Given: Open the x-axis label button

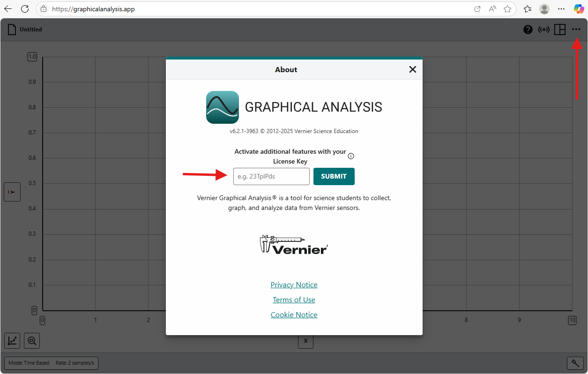Looking at the screenshot, I should 305,341.
